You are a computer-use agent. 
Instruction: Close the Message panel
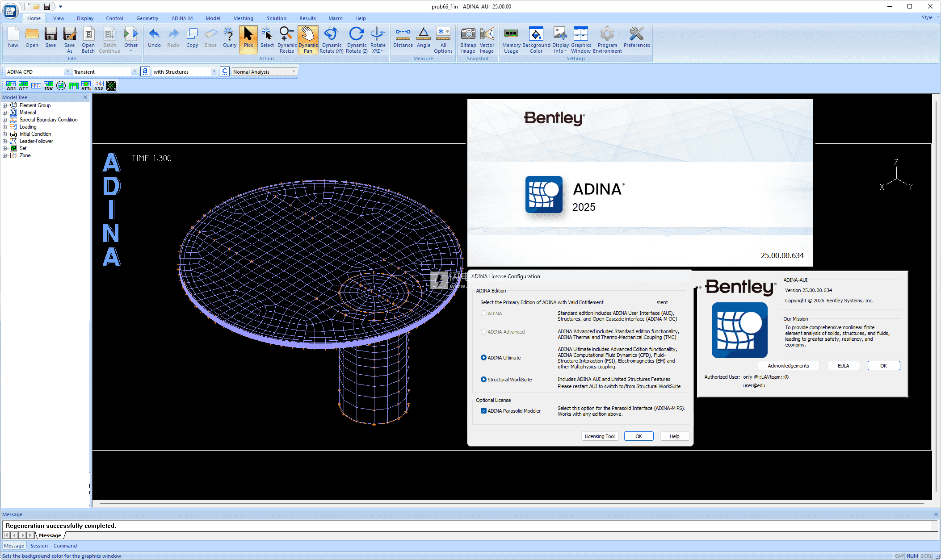pyautogui.click(x=936, y=514)
